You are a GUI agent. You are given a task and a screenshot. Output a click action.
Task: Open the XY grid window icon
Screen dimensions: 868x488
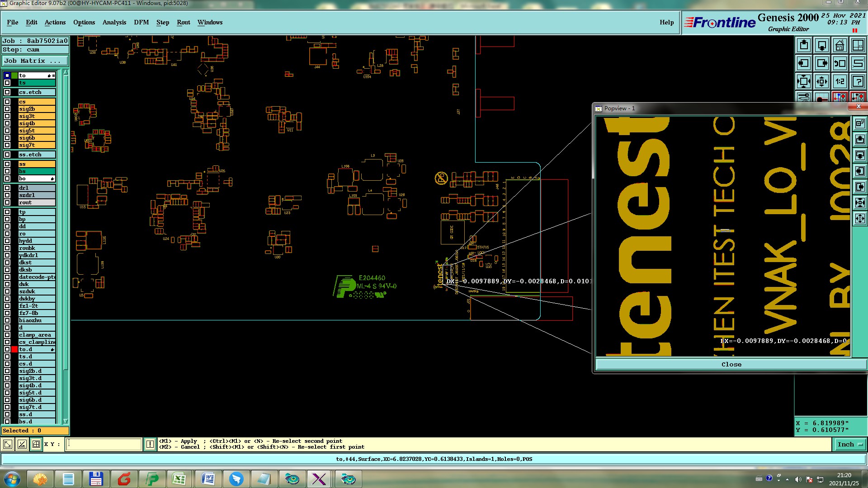pos(858,45)
